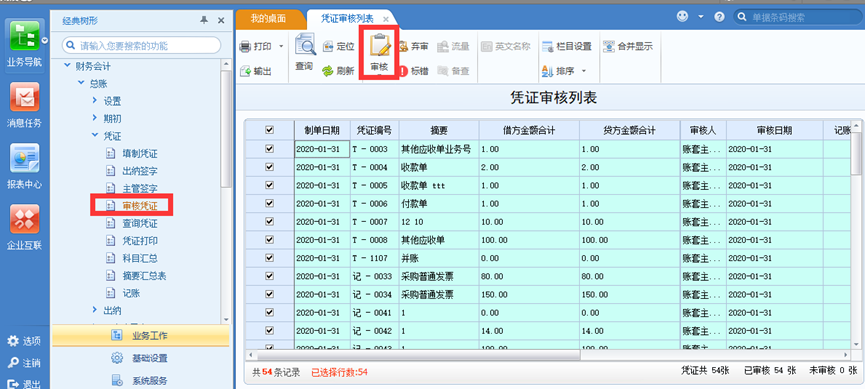
Task: Click the 标错 mark error icon
Action: coord(413,71)
